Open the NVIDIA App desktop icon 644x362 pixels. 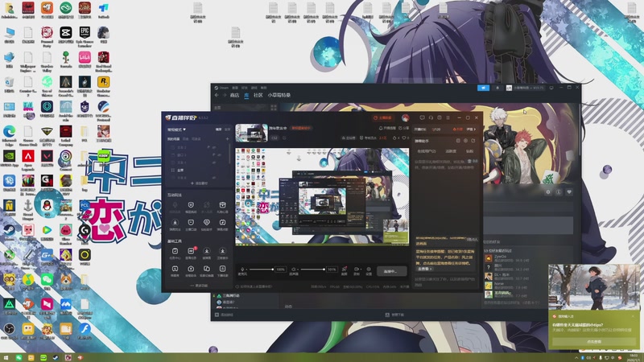tap(9, 156)
